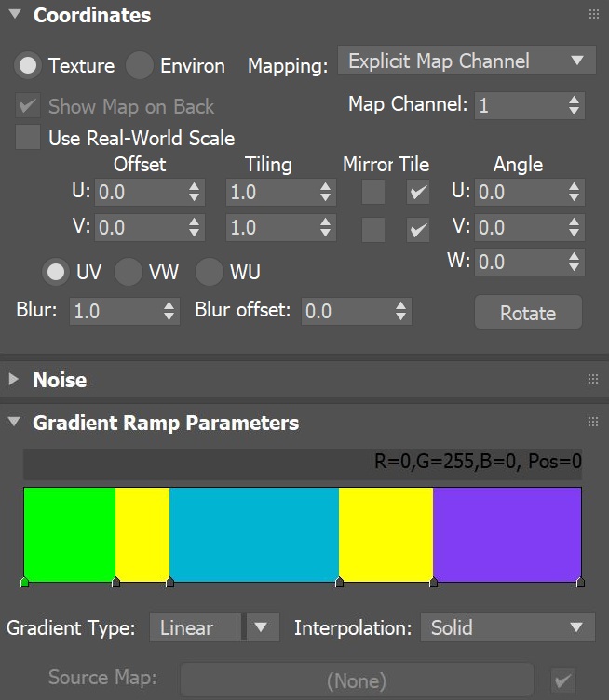Enable Use Real-World Scale checkbox
Screen dimensions: 609x700
pyautogui.click(x=28, y=138)
